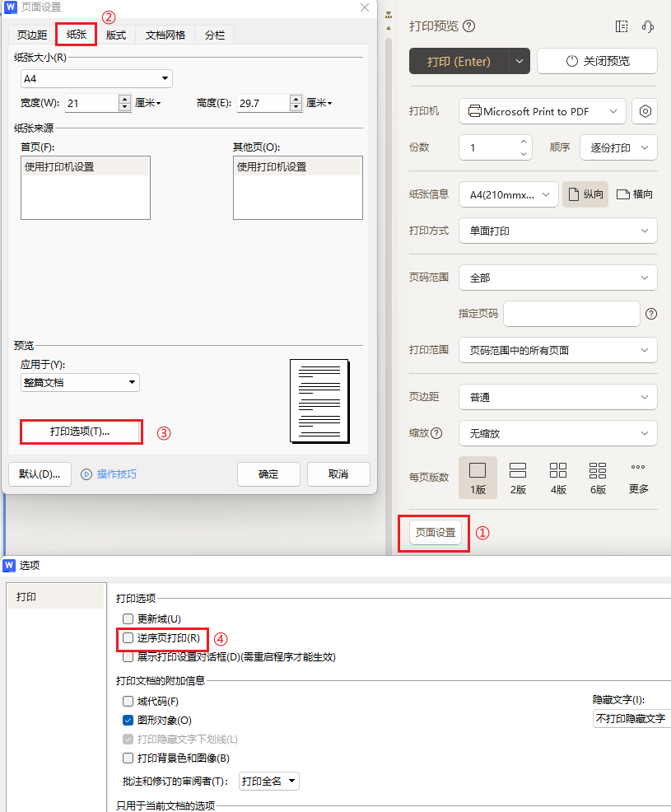Uncheck 图形对象(O) checkbox
671x812 pixels.
[128, 720]
